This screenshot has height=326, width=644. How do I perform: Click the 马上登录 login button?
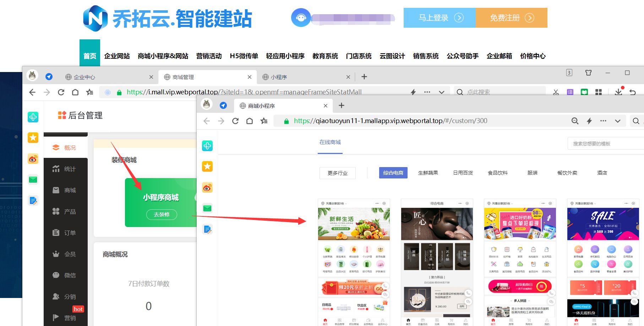coord(440,18)
